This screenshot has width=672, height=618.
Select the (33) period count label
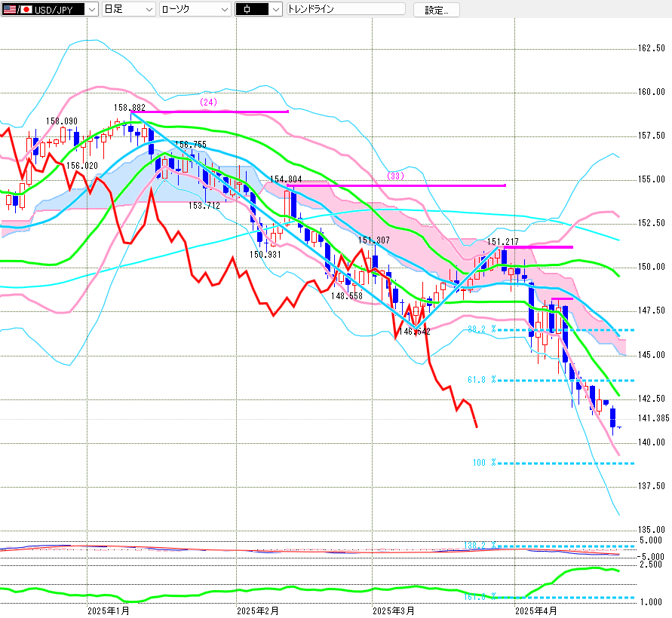tap(395, 176)
